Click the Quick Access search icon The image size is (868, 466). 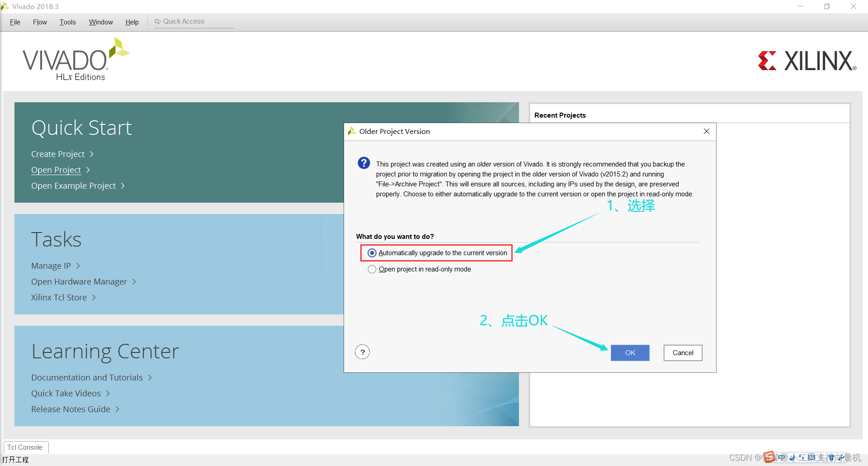coord(157,21)
